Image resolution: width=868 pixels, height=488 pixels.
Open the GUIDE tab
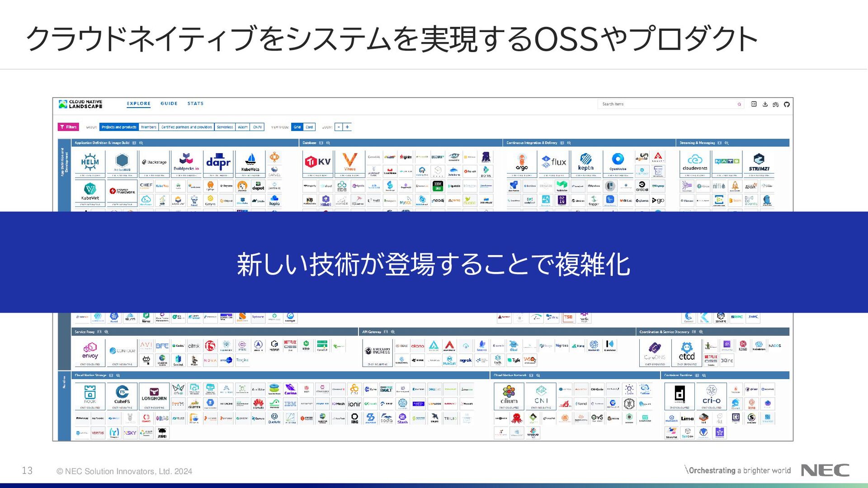click(x=169, y=103)
